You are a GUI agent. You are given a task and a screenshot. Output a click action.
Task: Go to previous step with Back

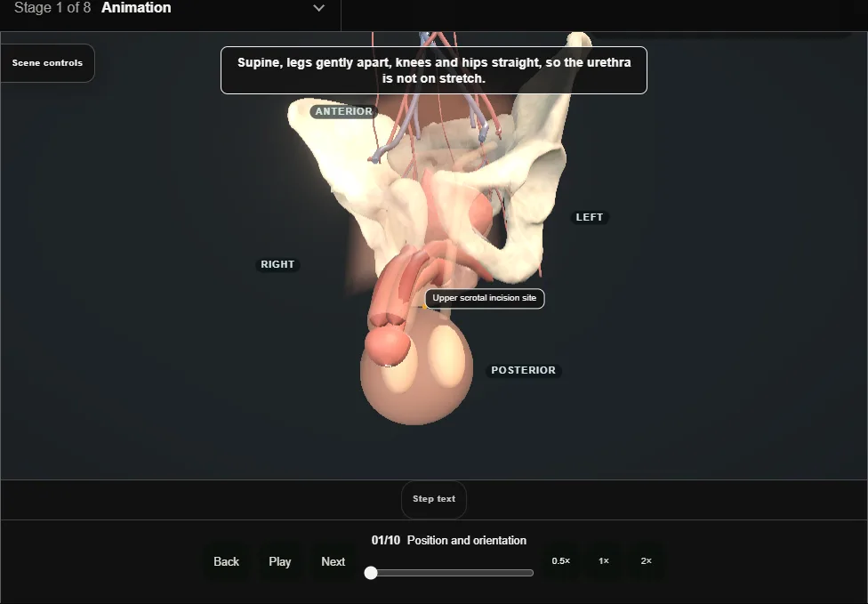point(227,562)
